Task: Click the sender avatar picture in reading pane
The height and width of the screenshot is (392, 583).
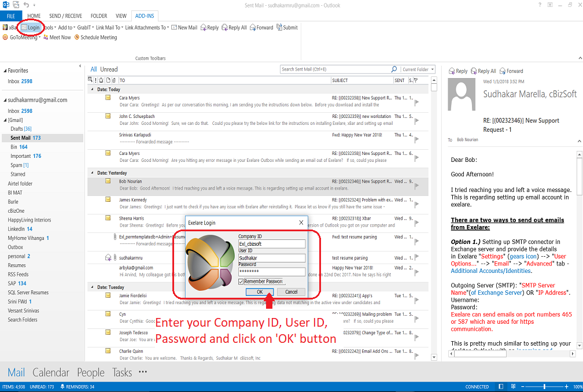Action: click(x=462, y=94)
